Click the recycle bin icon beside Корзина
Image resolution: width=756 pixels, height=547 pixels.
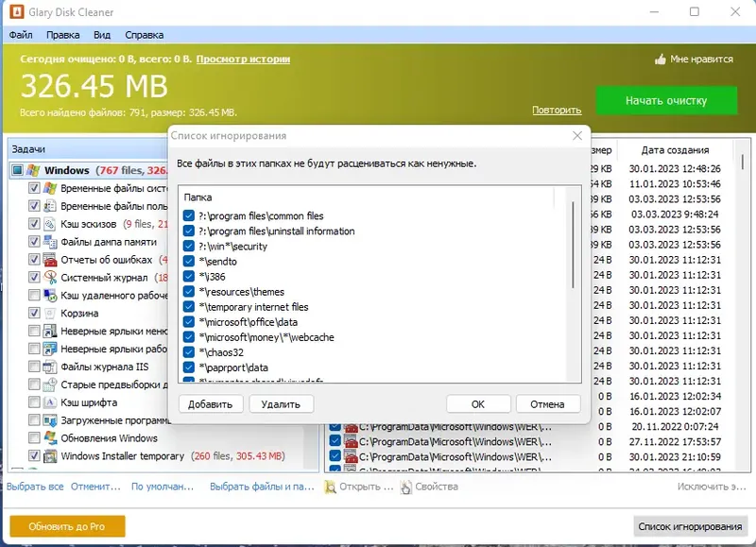[x=50, y=314]
